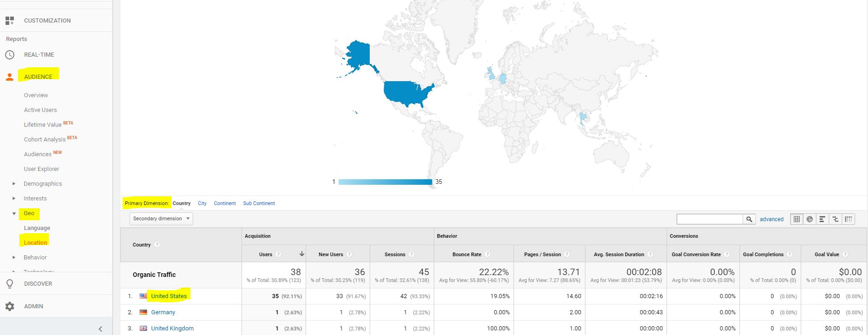Switch to the Comparison view icon

pyautogui.click(x=835, y=219)
